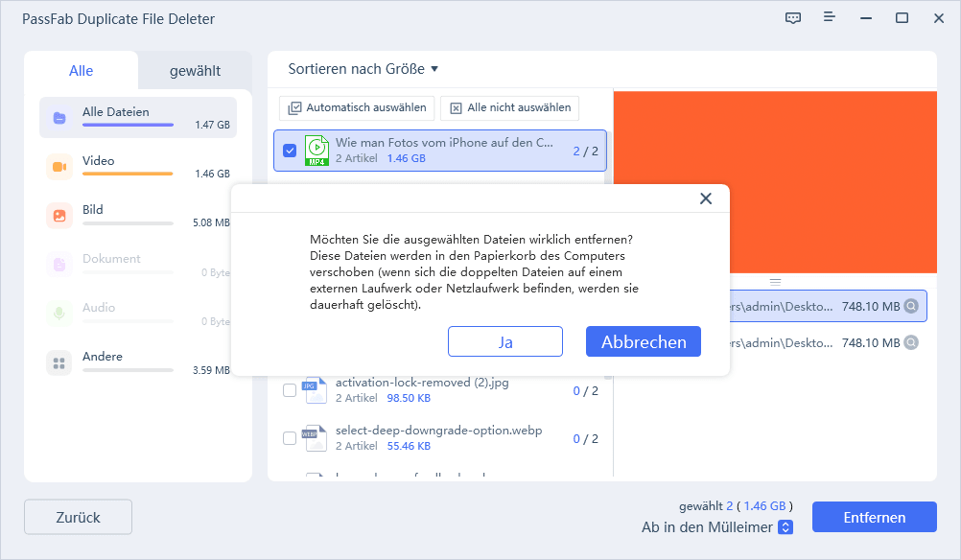Check the activation-lock-removed (2).jpg checkbox
Viewport: 961px width, 560px height.
[290, 390]
